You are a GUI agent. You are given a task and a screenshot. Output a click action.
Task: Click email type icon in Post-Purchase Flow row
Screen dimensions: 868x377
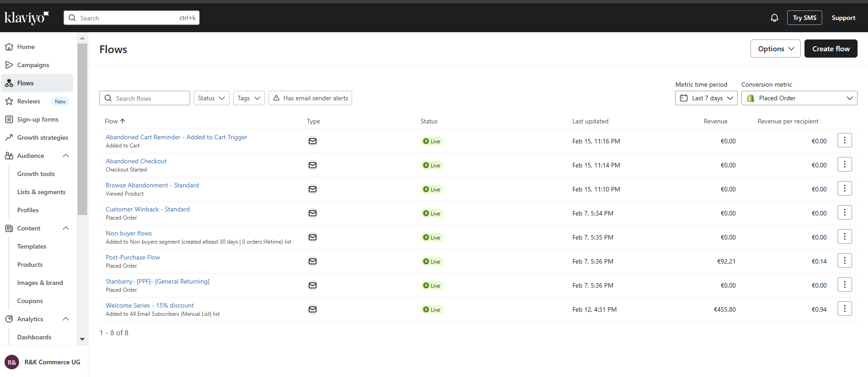point(313,261)
